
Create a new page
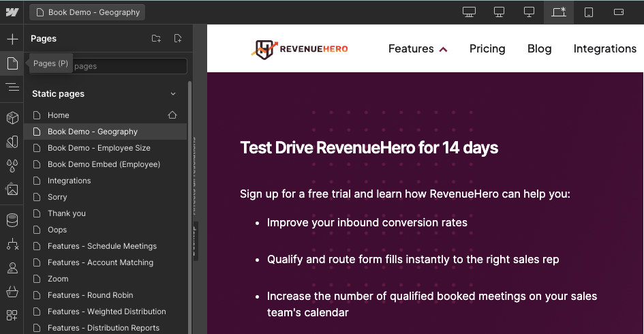178,39
